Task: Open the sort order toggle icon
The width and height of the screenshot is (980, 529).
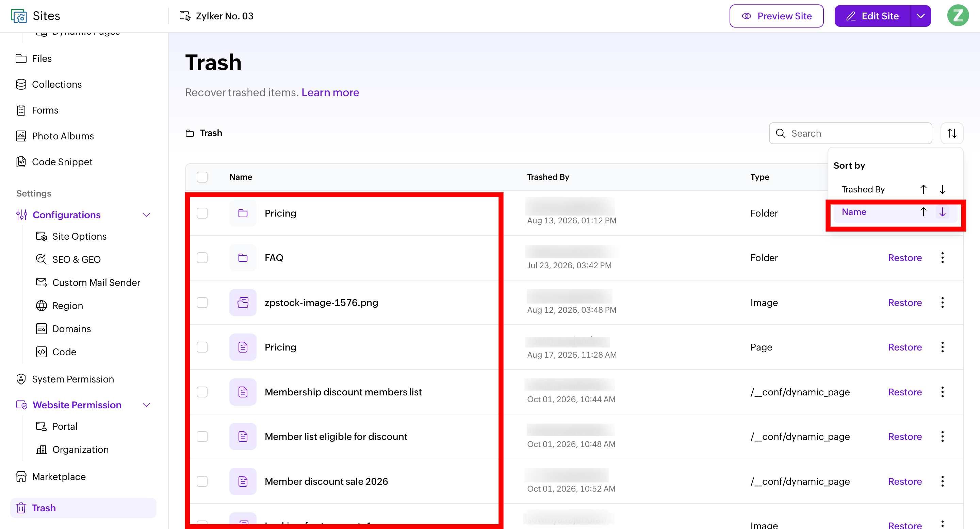Action: (952, 133)
